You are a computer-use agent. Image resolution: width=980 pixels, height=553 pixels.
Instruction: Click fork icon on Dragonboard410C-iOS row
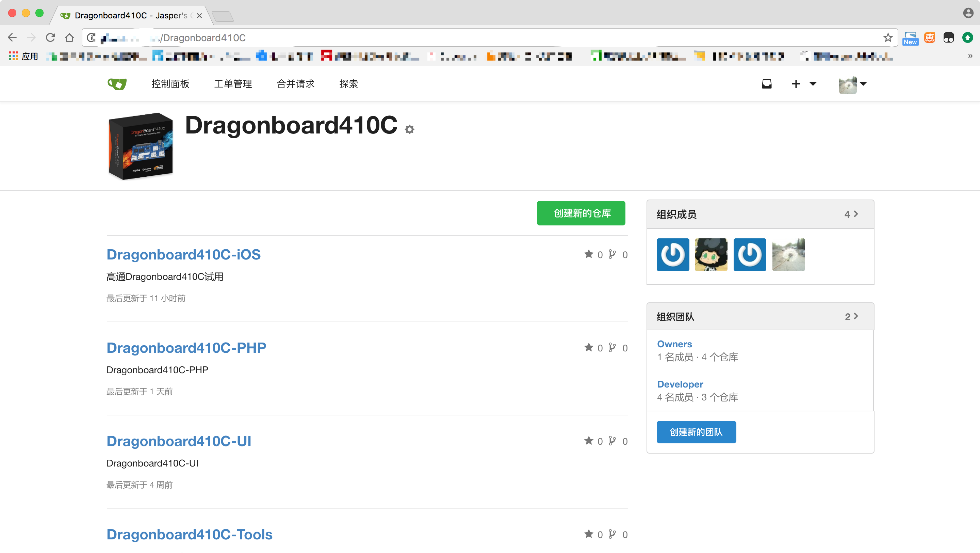[612, 254]
